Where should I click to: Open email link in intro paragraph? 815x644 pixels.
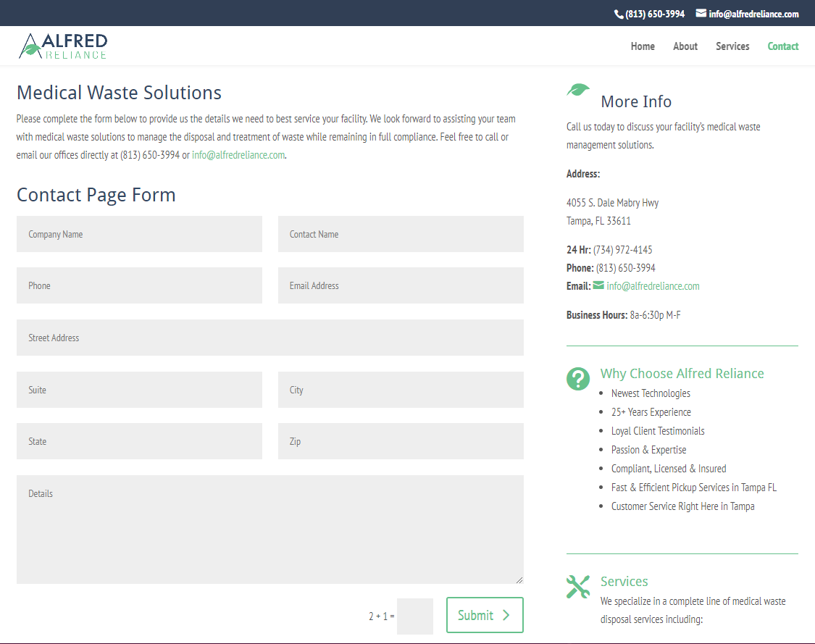pos(238,155)
